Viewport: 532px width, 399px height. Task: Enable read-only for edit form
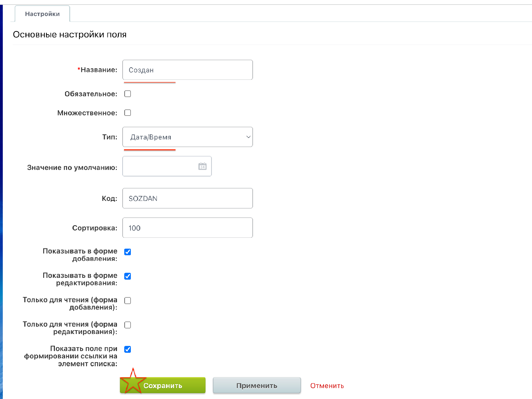(x=128, y=325)
